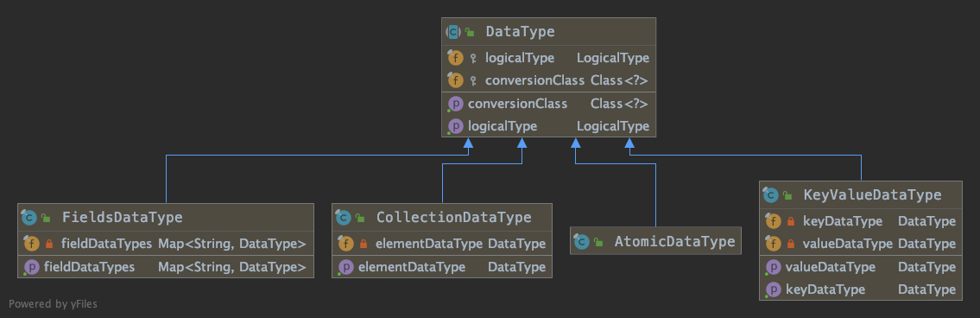980x318 pixels.
Task: Click the key icon next to logicalType field
Action: pyautogui.click(x=473, y=58)
